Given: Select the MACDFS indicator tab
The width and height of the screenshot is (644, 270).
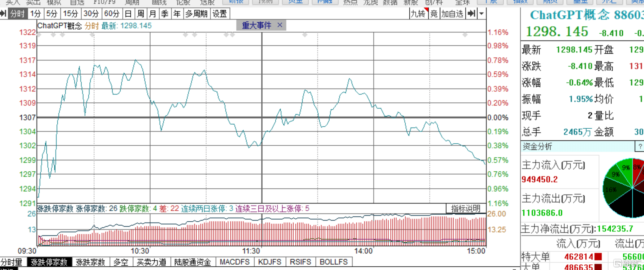Looking at the screenshot, I should pos(235,262).
